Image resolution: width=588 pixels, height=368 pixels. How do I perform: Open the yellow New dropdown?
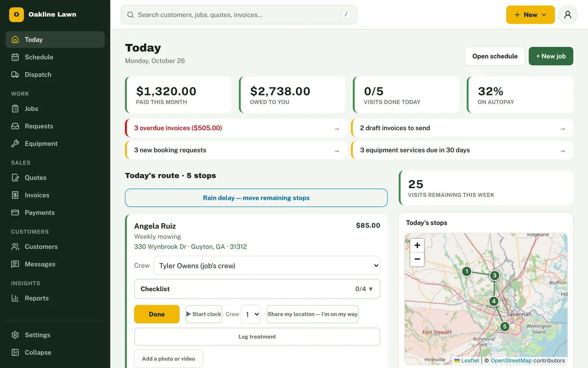click(x=530, y=15)
